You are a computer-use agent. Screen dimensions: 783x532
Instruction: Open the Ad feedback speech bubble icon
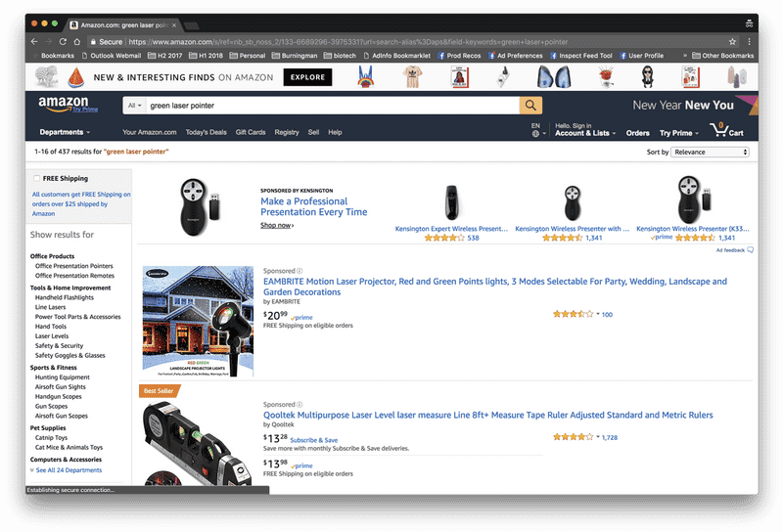[750, 250]
